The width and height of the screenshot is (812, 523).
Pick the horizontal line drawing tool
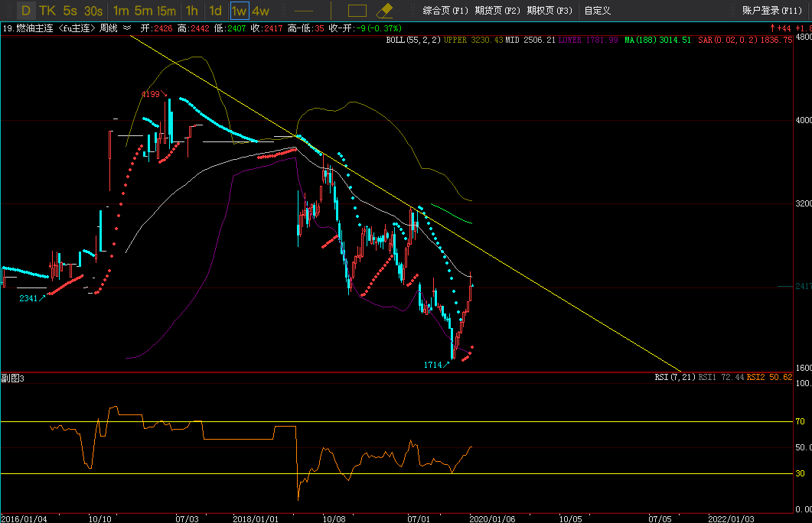tap(304, 11)
